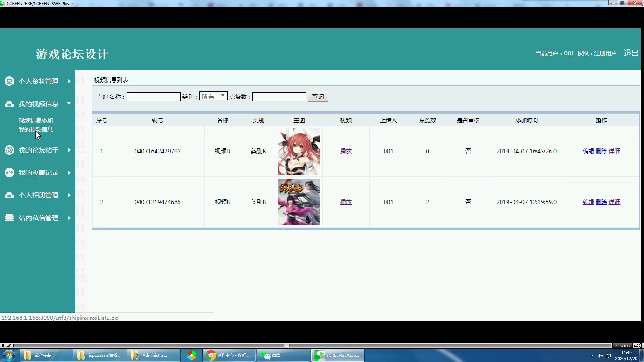
Task: Click 详细 for the 视频D row
Action: point(614,151)
